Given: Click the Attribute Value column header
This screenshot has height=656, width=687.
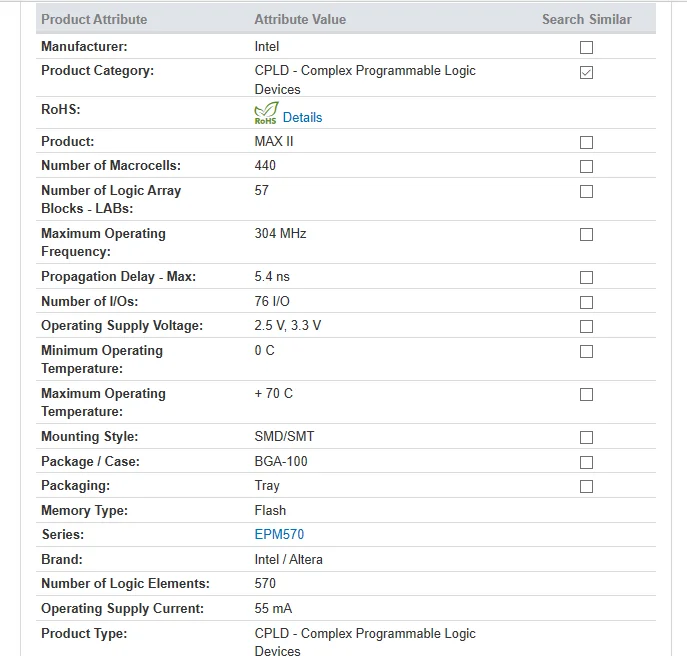Looking at the screenshot, I should pos(300,19).
